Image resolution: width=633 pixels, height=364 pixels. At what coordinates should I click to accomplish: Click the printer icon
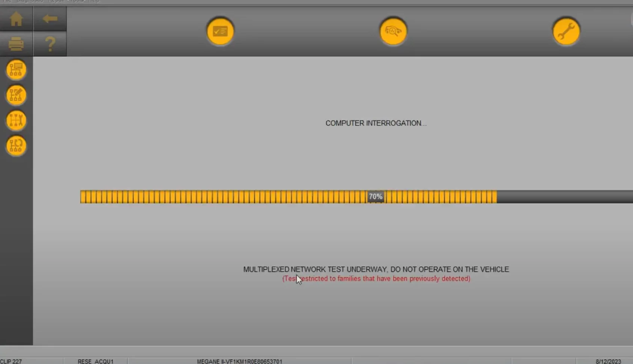tap(16, 44)
